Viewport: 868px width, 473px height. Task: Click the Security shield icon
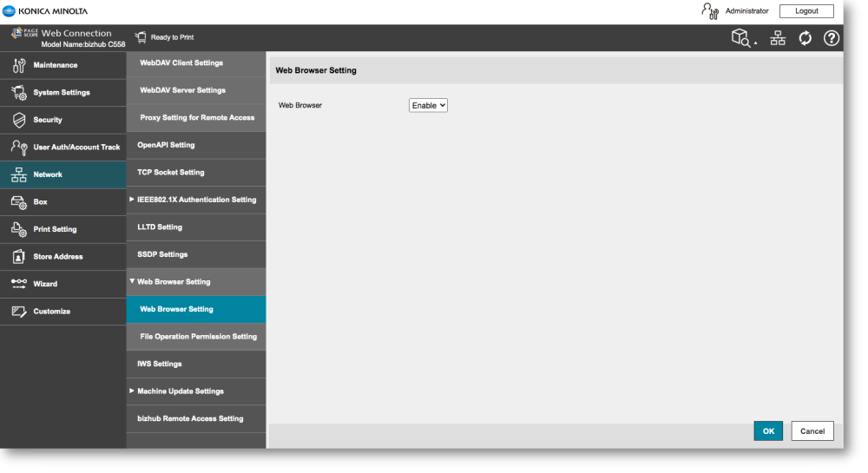[x=19, y=120]
